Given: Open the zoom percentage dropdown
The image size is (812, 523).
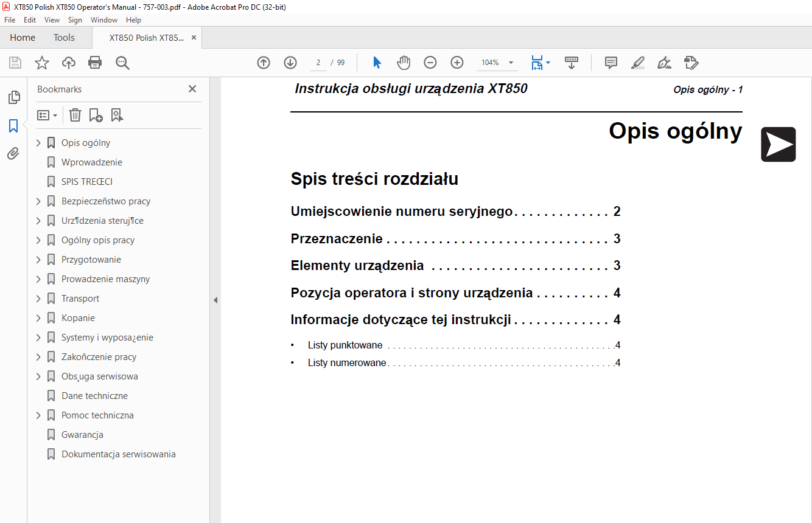Looking at the screenshot, I should [511, 63].
